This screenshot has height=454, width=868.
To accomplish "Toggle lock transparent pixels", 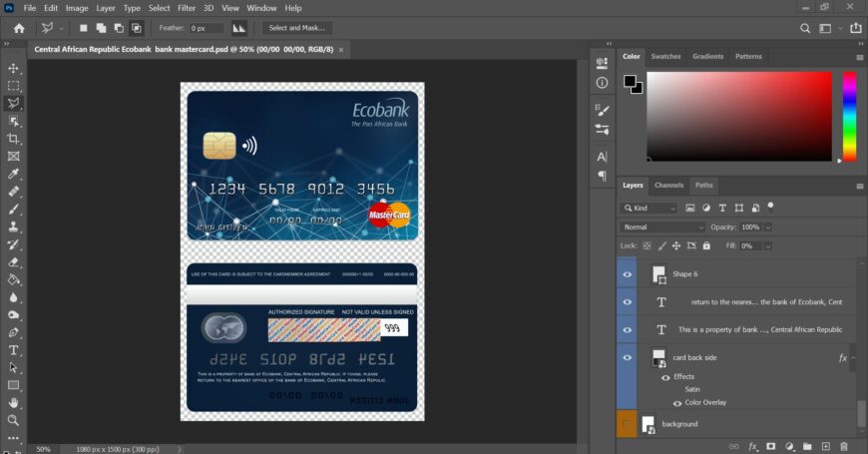I will 647,245.
